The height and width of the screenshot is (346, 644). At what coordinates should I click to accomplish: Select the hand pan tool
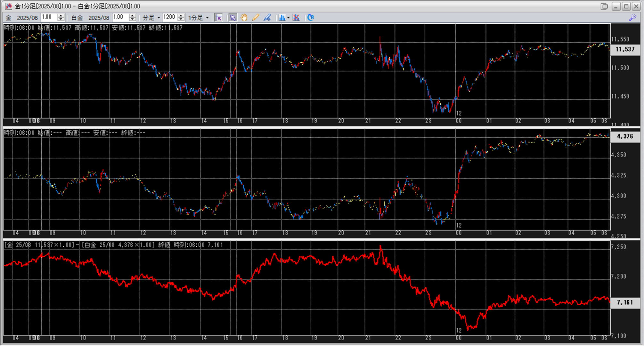click(244, 18)
